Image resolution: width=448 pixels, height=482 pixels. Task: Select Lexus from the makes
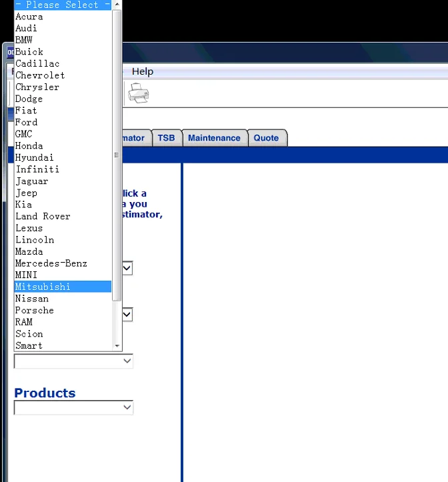(63, 228)
